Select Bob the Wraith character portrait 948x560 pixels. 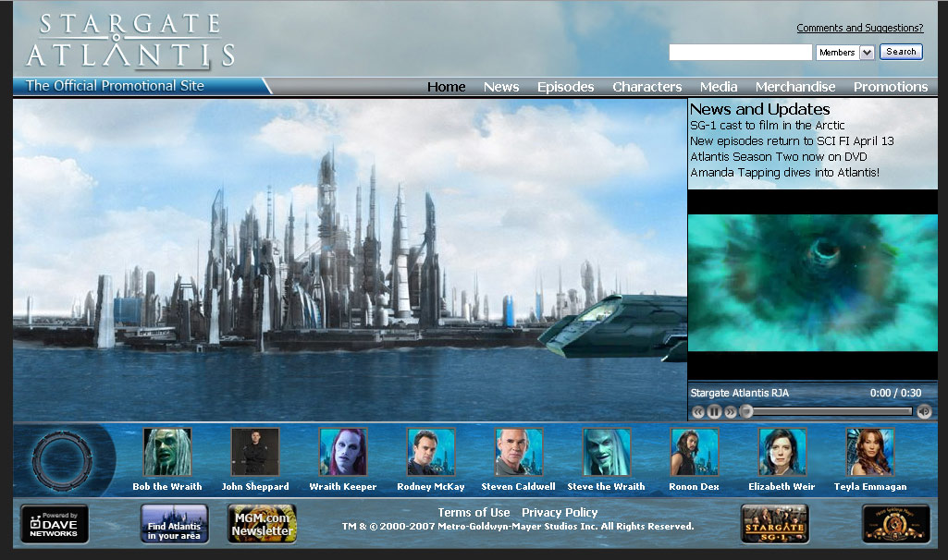tap(167, 453)
